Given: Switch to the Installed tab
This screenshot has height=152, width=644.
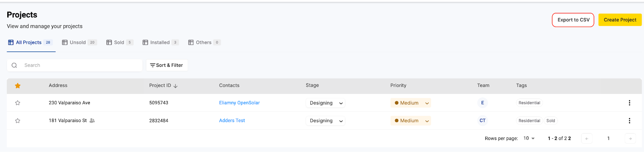Looking at the screenshot, I should [161, 42].
